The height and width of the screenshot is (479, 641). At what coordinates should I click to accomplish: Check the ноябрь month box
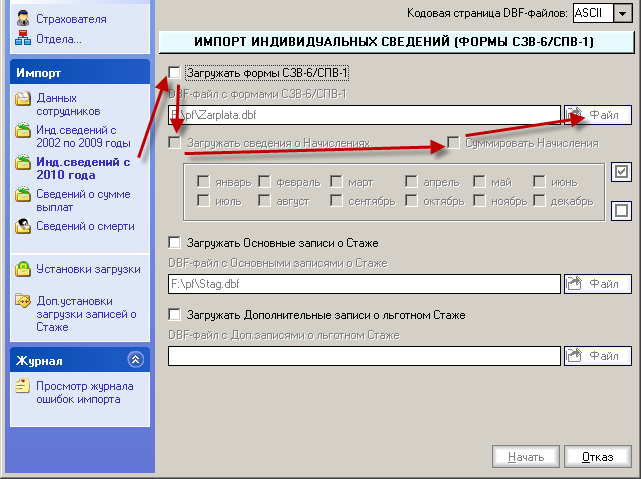(x=479, y=200)
